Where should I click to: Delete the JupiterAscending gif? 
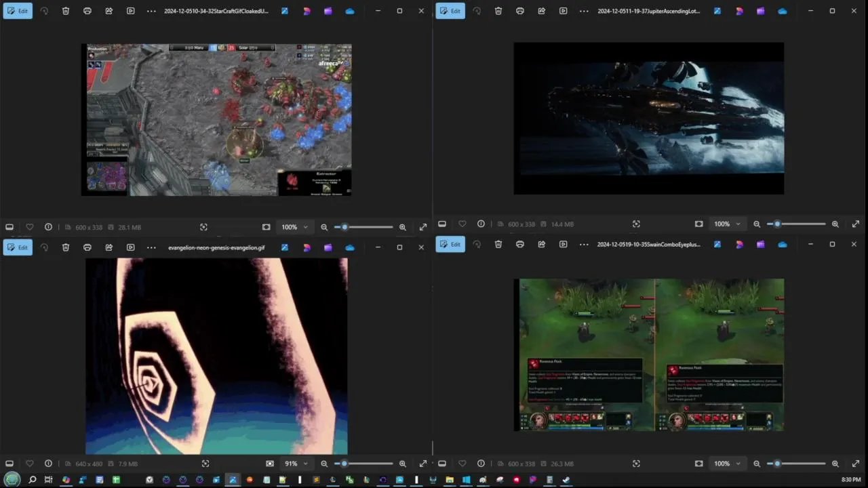click(498, 11)
